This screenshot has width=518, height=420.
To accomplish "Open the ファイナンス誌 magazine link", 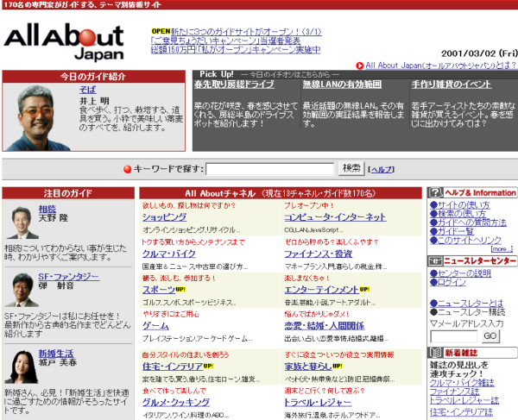I will point(454,392).
